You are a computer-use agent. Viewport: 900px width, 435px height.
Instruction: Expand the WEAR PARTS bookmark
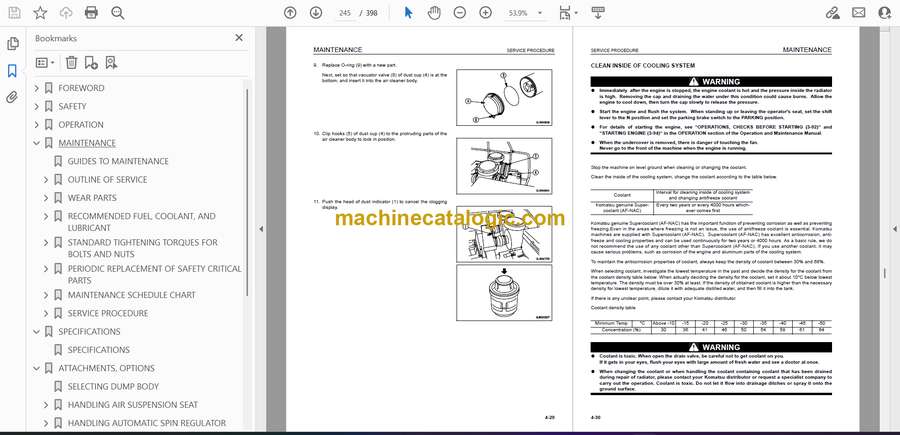pos(46,198)
